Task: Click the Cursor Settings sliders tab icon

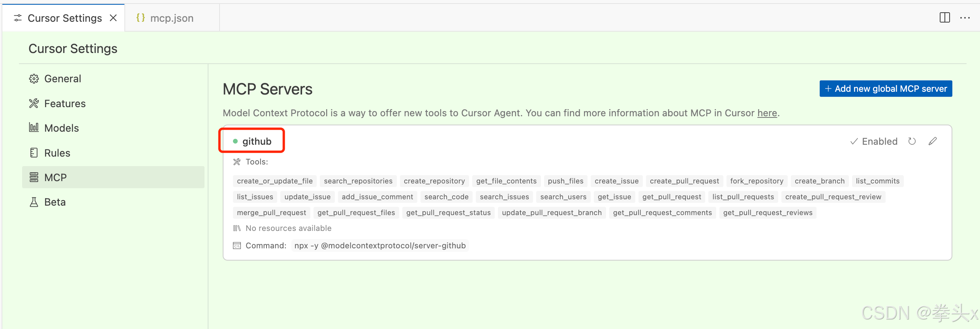Action: [x=18, y=18]
